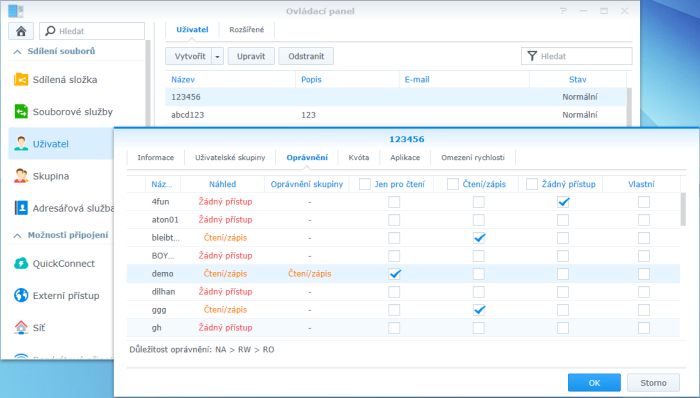Select the aton01 folder row
This screenshot has width=700, height=398.
tap(403, 220)
